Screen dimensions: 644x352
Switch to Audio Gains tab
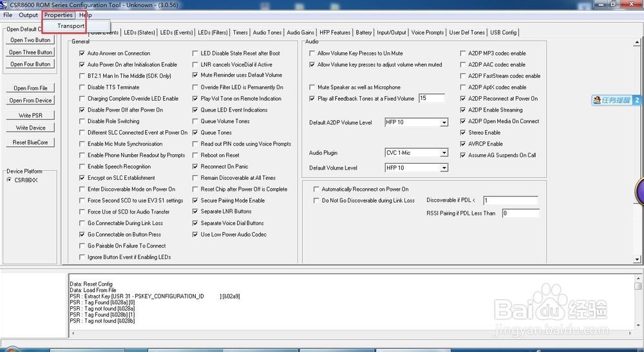301,32
